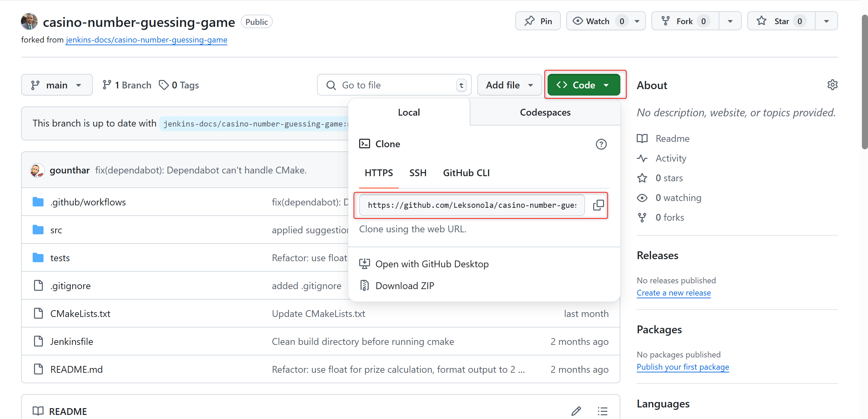Click Create a new release
Screen dimensions: 868x419
(x=673, y=293)
